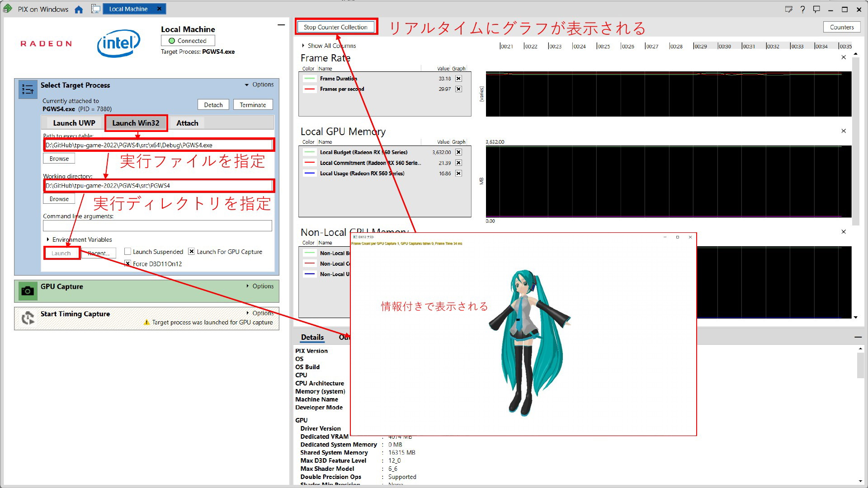Viewport: 868px width, 488px height.
Task: Click the Working directory field
Action: click(159, 185)
